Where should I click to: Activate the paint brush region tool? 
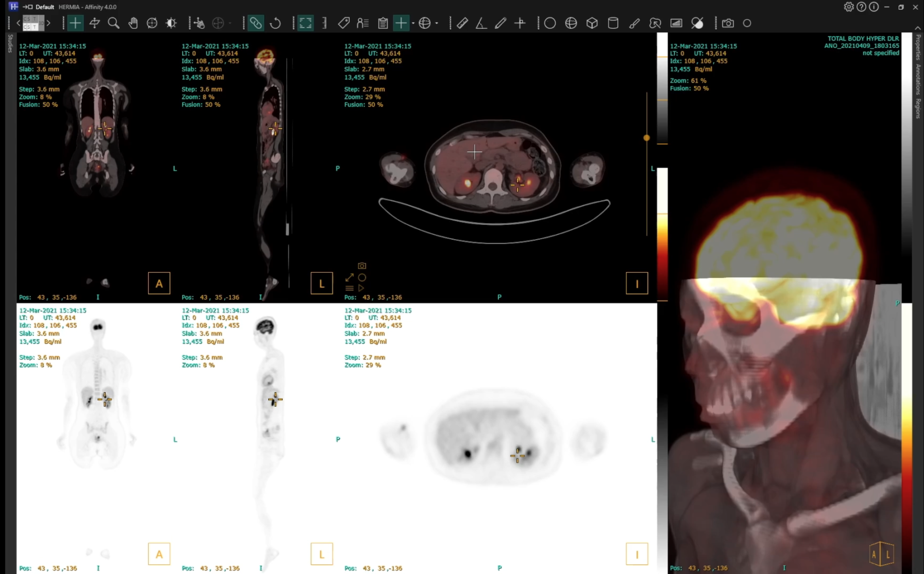point(634,24)
